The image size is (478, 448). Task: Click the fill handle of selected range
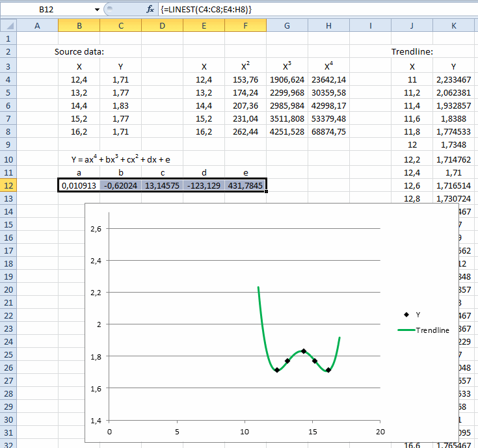267,191
